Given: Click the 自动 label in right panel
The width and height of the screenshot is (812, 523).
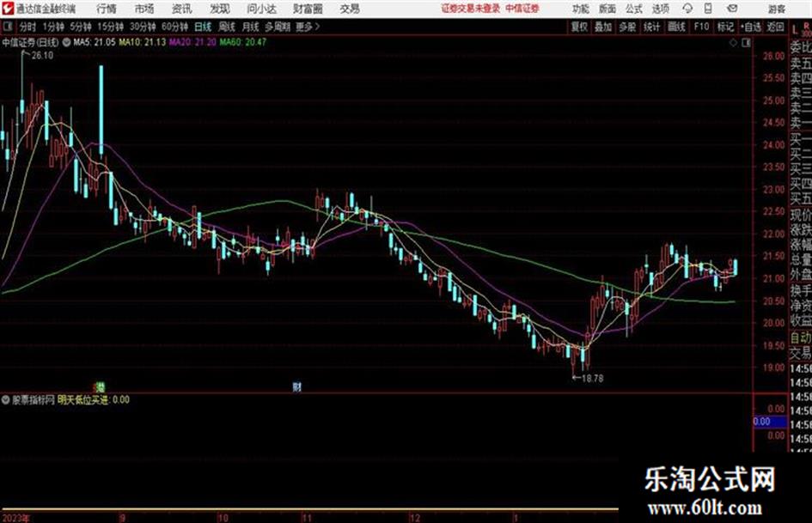Looking at the screenshot, I should pos(801,338).
